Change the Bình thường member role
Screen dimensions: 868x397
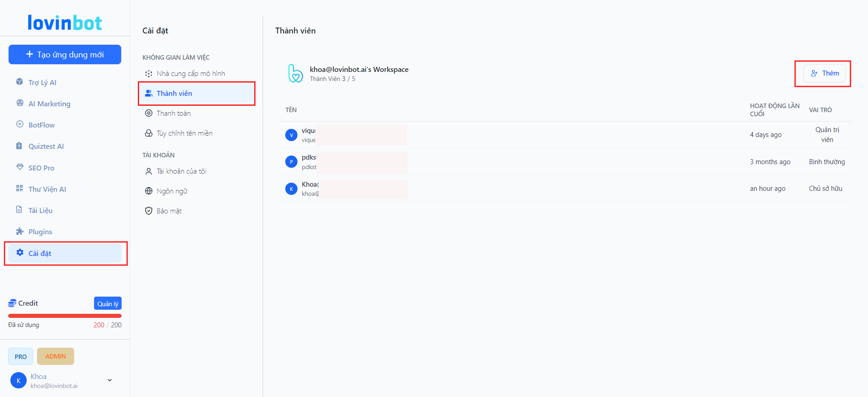(x=826, y=162)
